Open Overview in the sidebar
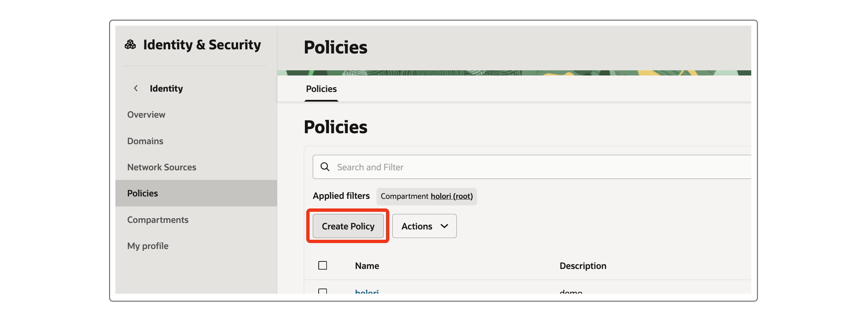The height and width of the screenshot is (323, 868). [146, 115]
